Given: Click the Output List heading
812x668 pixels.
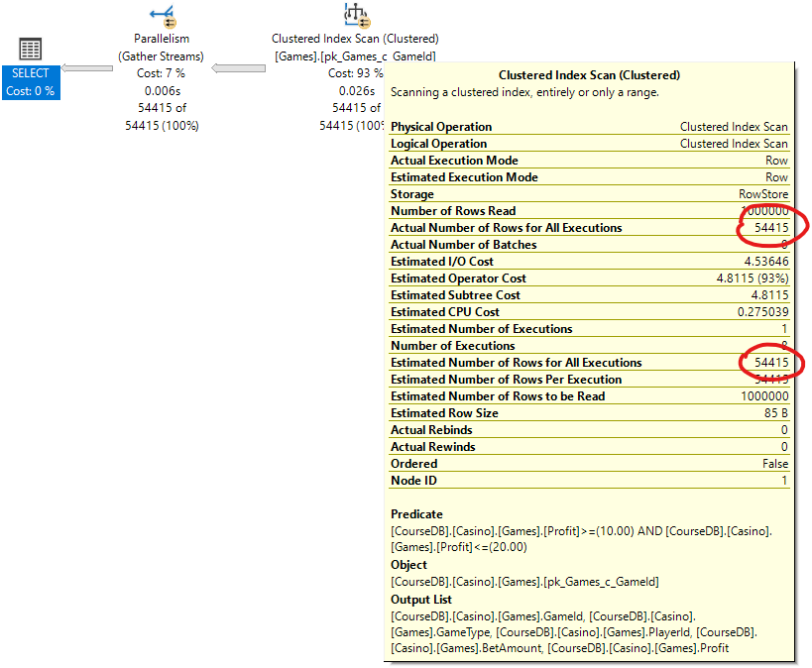Looking at the screenshot, I should click(x=421, y=600).
